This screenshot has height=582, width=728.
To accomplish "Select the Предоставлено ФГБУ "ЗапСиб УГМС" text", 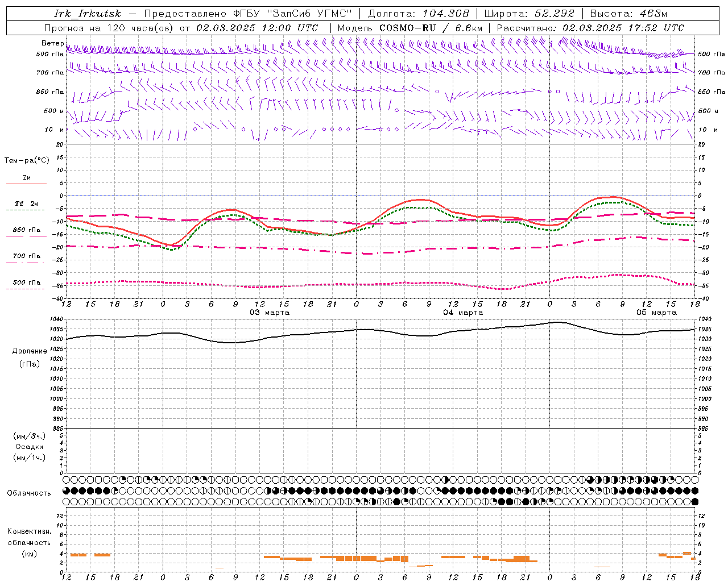I will point(249,14).
